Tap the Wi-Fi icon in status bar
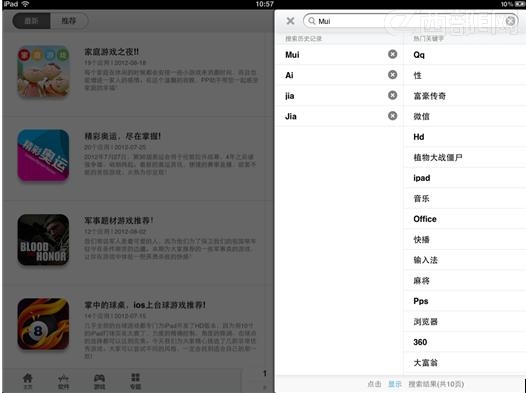This screenshot has height=393, width=526. pos(25,4)
